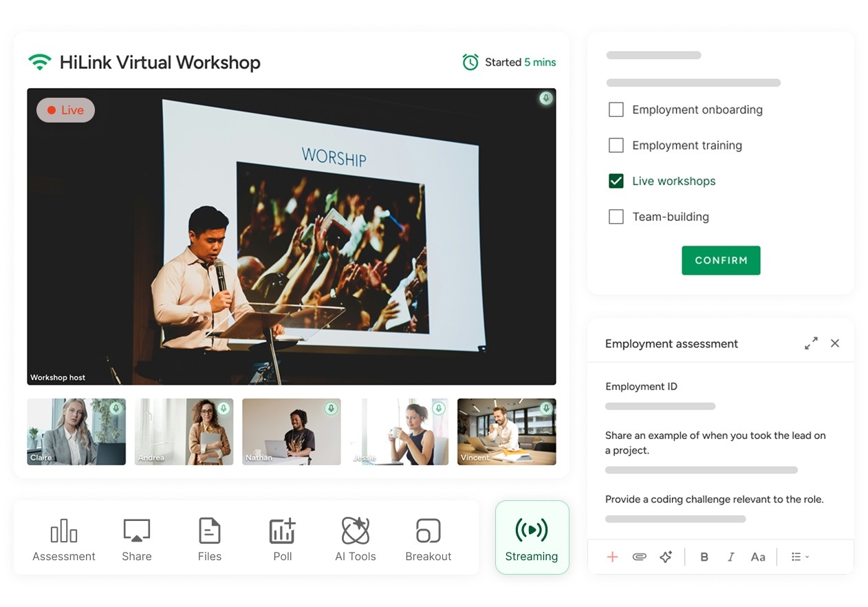Select Vincent's video thumbnail

point(507,432)
